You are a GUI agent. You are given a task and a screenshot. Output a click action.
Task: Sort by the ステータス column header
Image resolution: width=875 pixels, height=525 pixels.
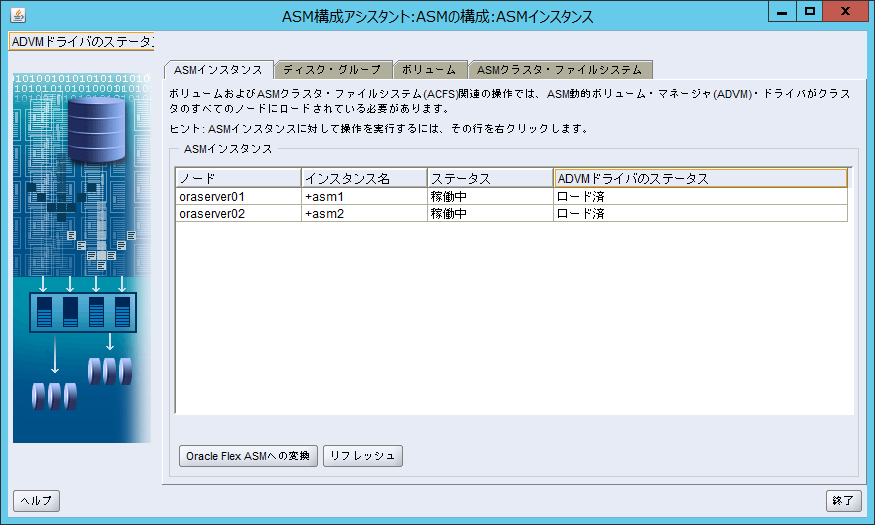pyautogui.click(x=491, y=178)
